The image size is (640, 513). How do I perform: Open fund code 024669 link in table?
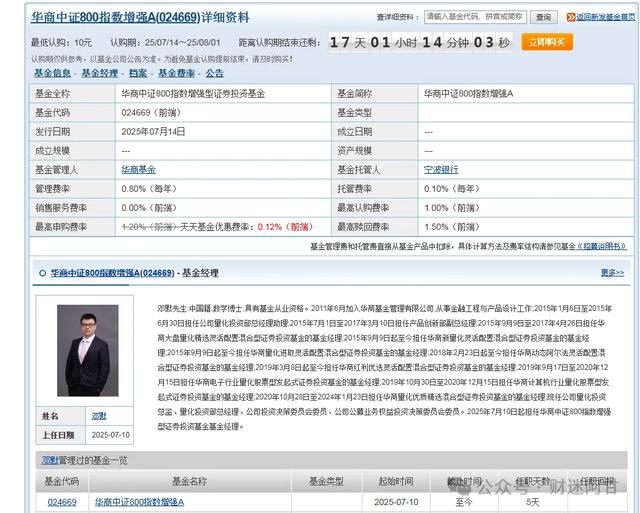pyautogui.click(x=62, y=501)
